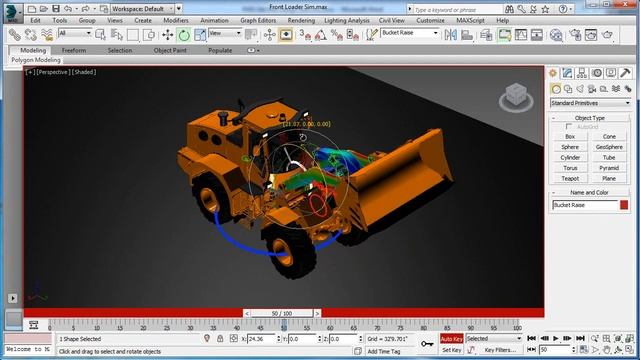Play the animation
This screenshot has height=360, width=640.
pos(556,338)
